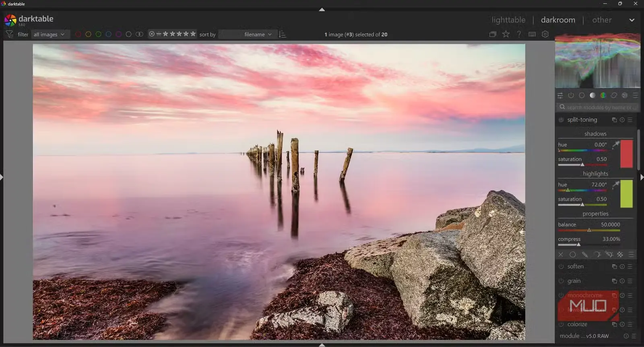Open the other views tab
644x347 pixels.
click(x=602, y=20)
